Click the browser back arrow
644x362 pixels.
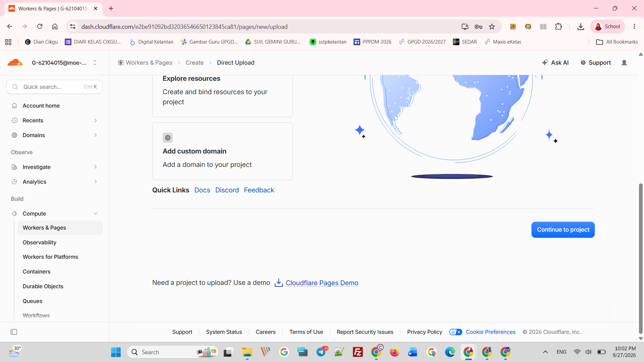(x=10, y=26)
